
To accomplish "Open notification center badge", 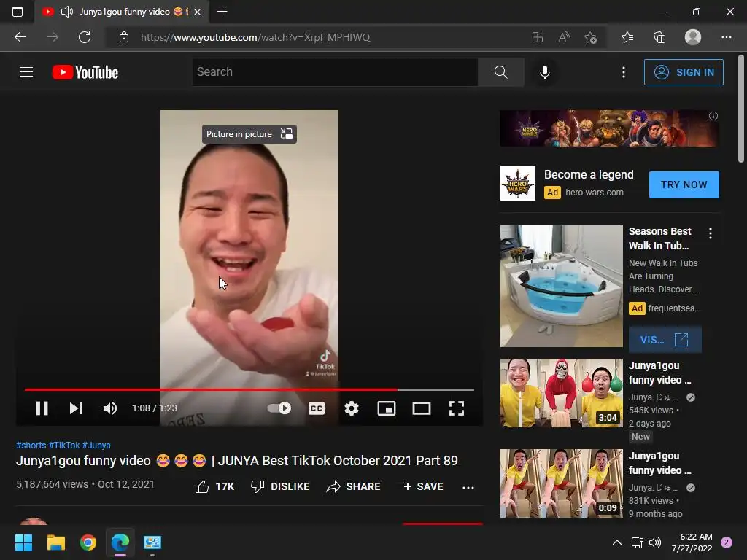I will click(727, 542).
